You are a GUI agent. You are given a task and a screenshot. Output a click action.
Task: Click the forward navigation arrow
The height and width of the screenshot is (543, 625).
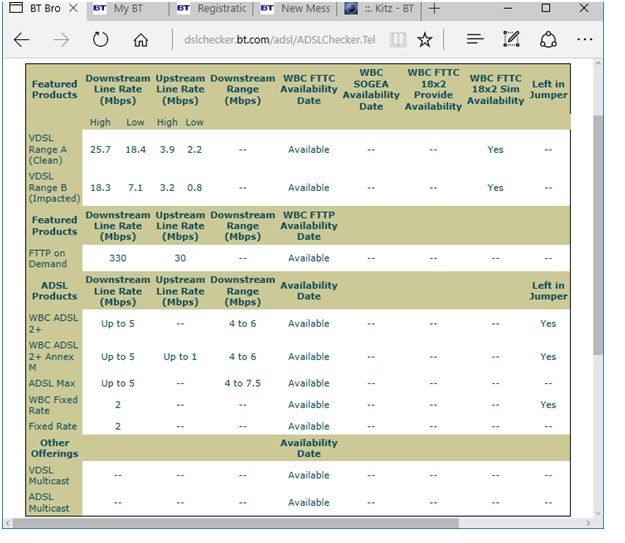pos(61,39)
